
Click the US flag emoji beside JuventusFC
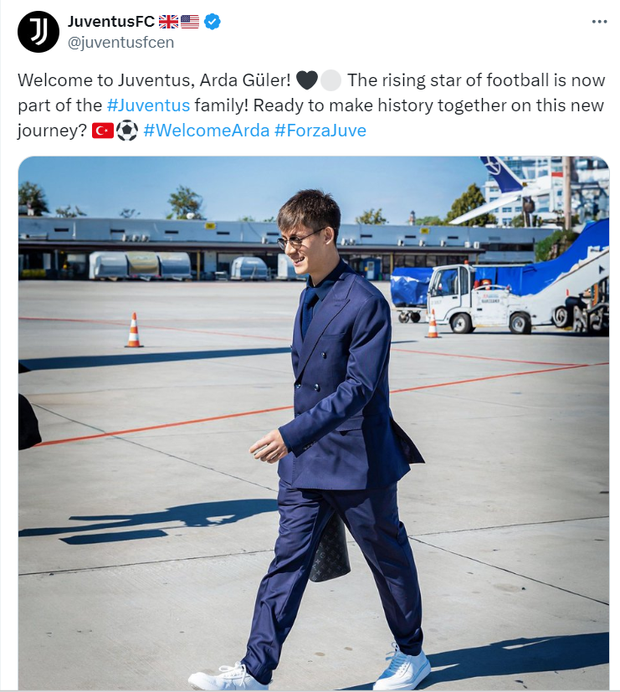[x=190, y=21]
